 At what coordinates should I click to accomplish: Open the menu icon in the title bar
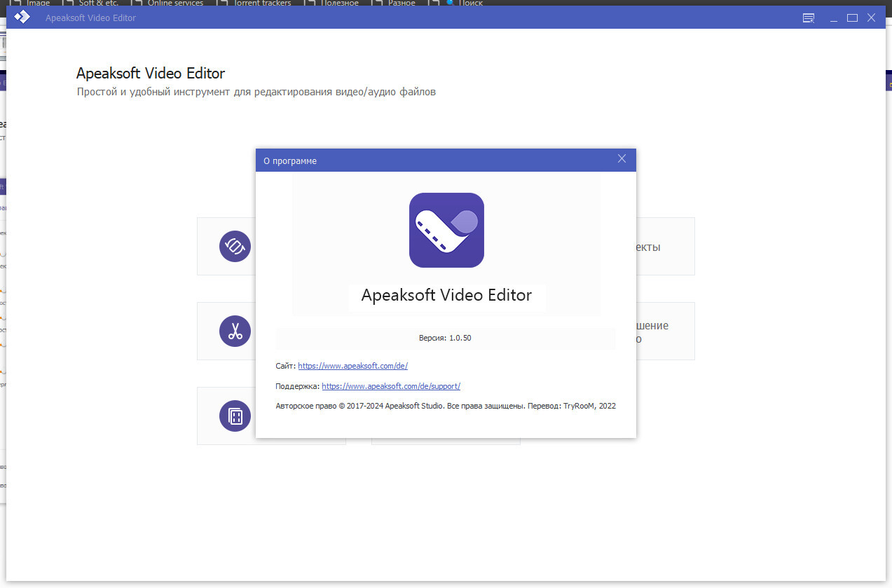tap(809, 18)
